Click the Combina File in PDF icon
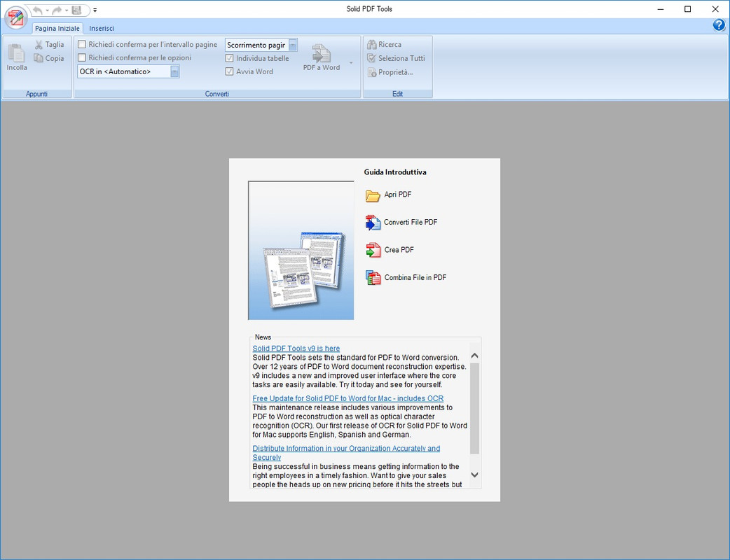The image size is (730, 560). tap(373, 278)
